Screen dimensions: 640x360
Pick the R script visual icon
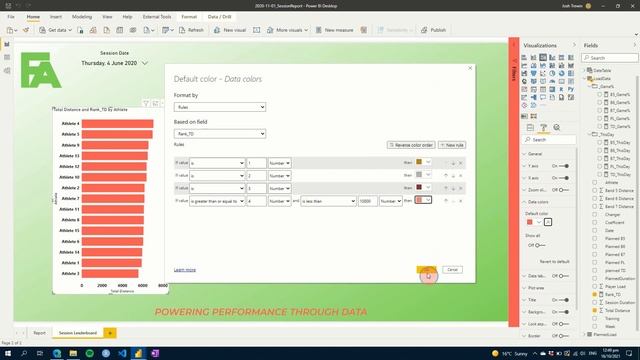tap(562, 89)
